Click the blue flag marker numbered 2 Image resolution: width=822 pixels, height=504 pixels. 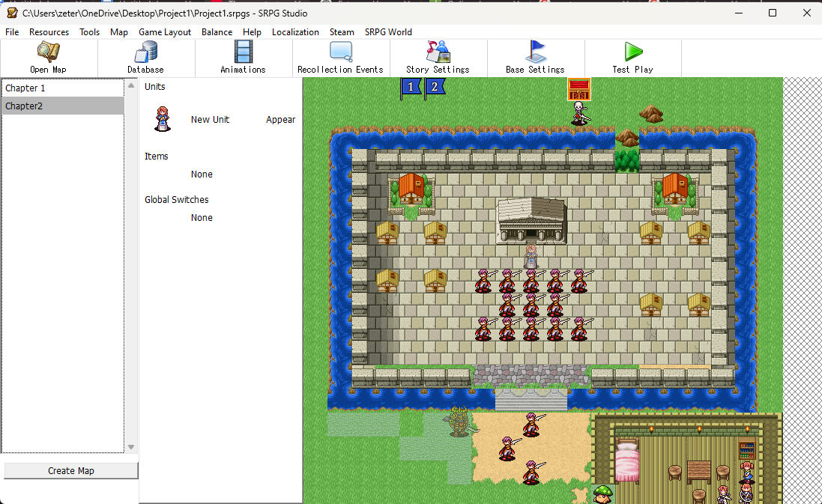tap(435, 88)
